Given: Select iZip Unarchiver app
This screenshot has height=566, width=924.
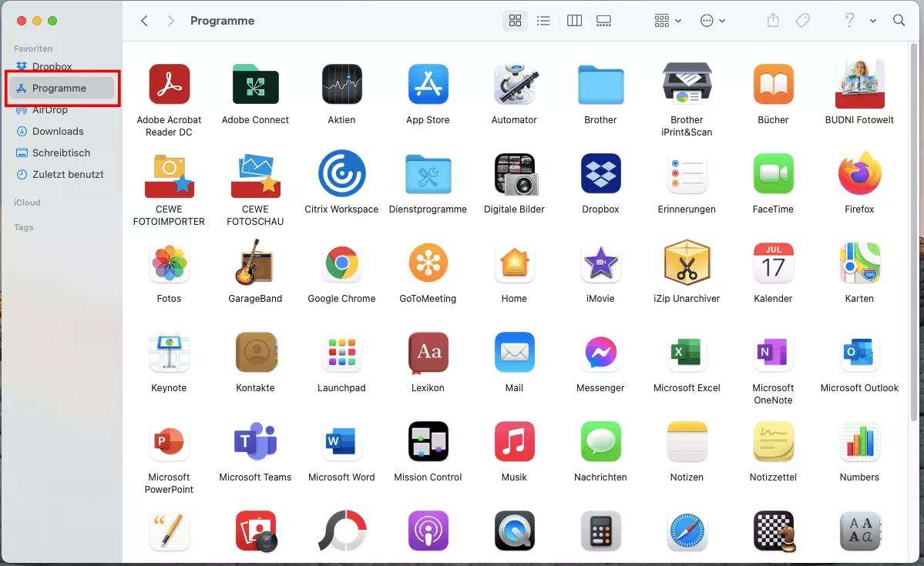Looking at the screenshot, I should (x=687, y=263).
